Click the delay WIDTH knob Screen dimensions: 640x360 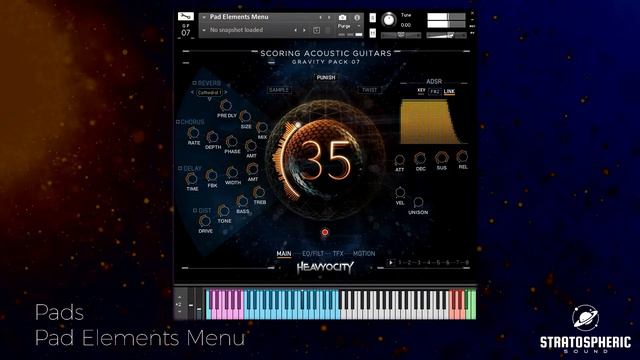(232, 172)
